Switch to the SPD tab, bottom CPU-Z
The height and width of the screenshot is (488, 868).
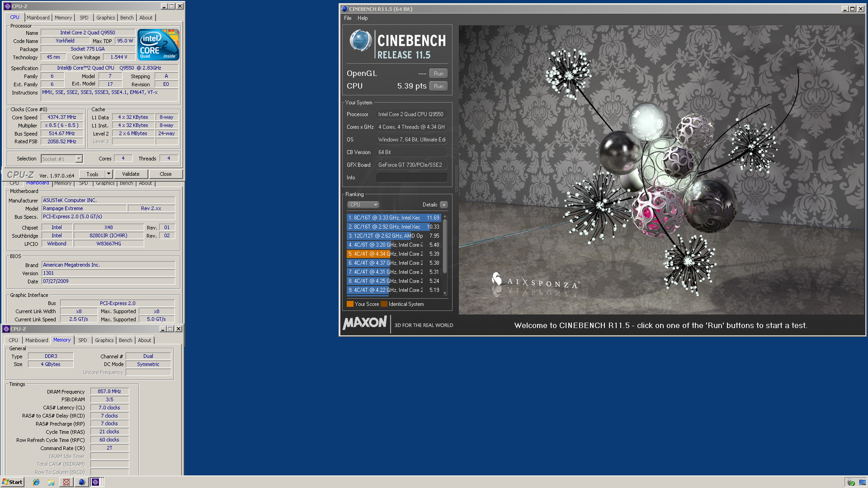point(83,340)
